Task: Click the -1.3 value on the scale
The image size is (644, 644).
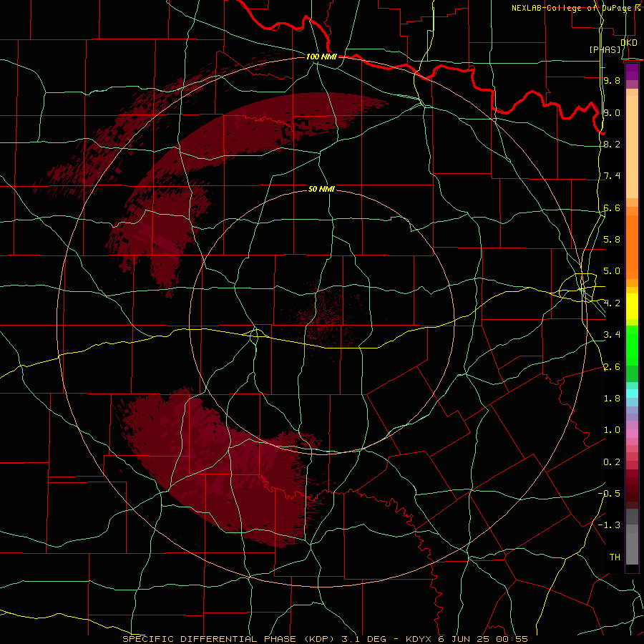Action: [x=609, y=525]
